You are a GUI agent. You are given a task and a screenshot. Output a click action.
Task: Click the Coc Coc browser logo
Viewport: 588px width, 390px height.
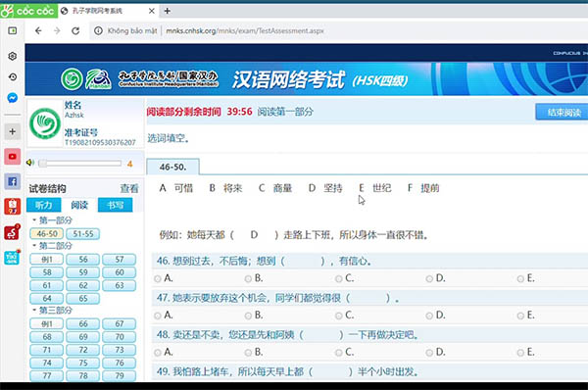click(x=28, y=11)
